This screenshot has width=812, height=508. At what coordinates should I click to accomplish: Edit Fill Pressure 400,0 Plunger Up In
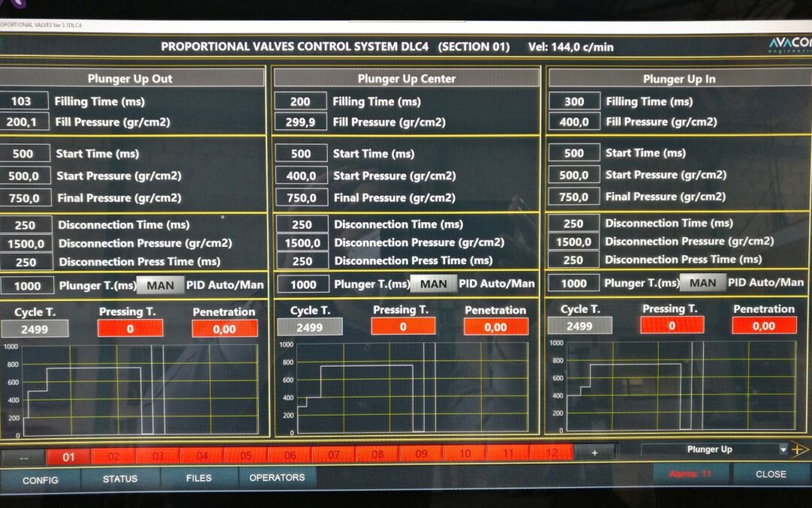tap(574, 122)
